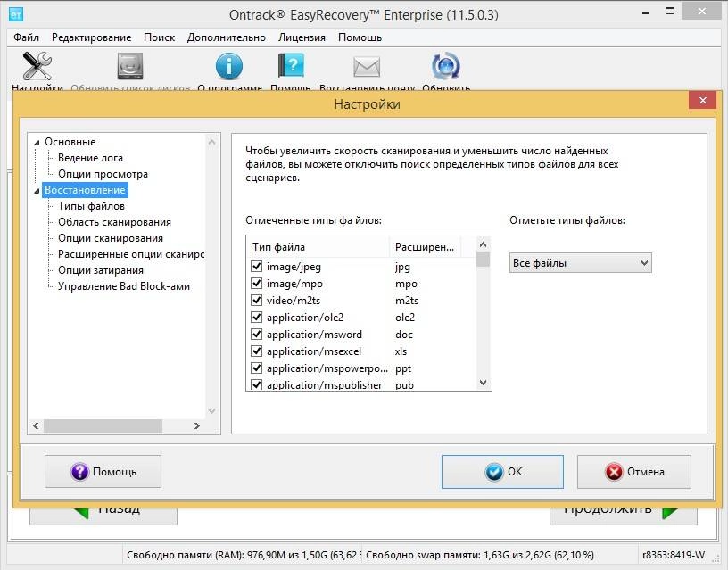Image resolution: width=728 pixels, height=570 pixels.
Task: Minimize the EasyRecovery window
Action: 645,12
